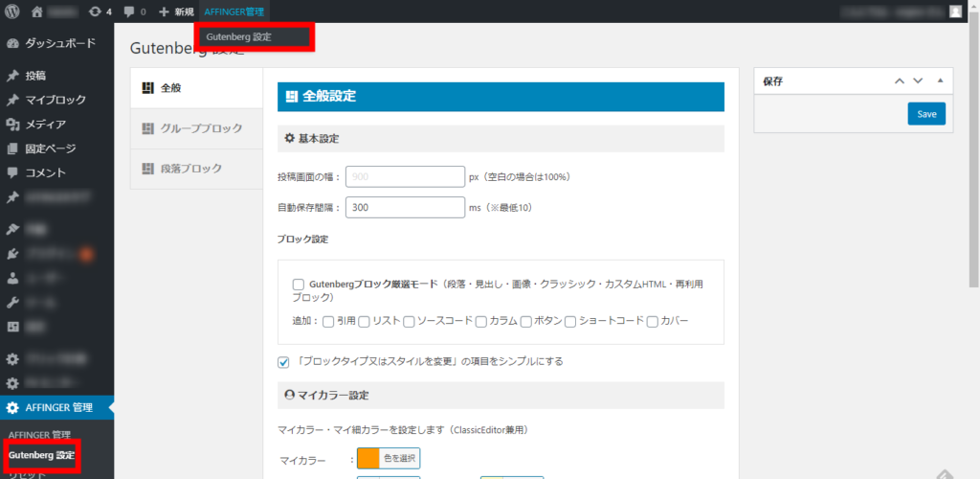This screenshot has width=980, height=479.
Task: Check the ショートコード checkbox
Action: 570,322
